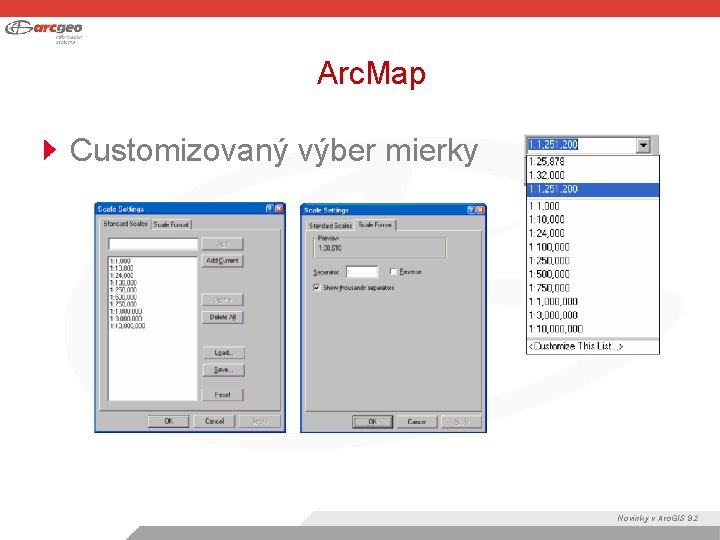Select 1:25,878 in the scale dropdown
720x540 pixels.
(592, 162)
